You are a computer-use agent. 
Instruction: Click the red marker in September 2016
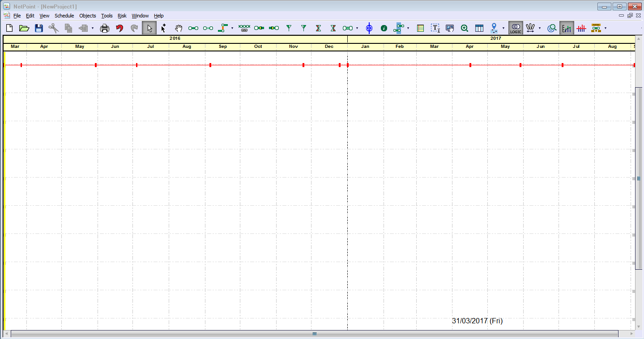tap(210, 65)
